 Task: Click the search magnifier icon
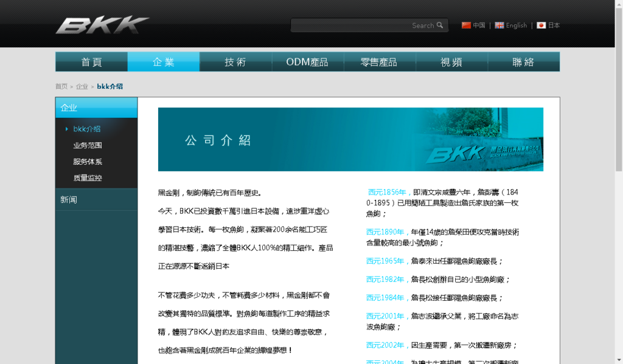click(440, 26)
